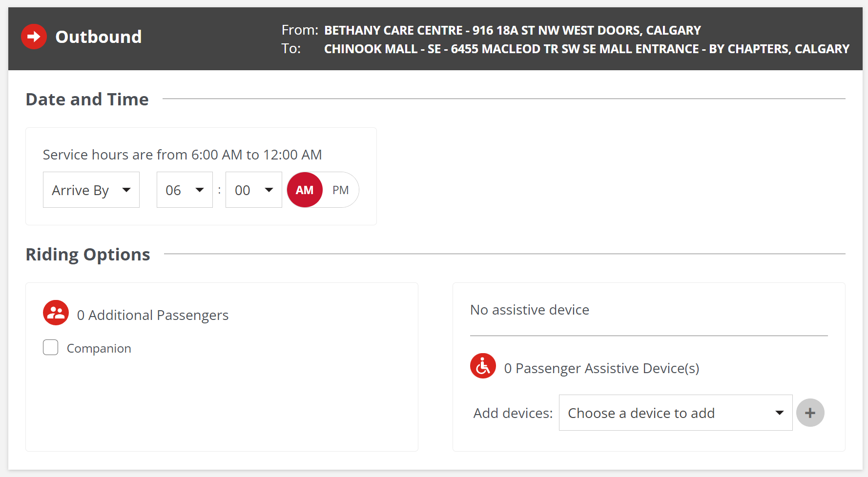Click the Additional Passengers people icon
The image size is (868, 477).
(x=56, y=313)
